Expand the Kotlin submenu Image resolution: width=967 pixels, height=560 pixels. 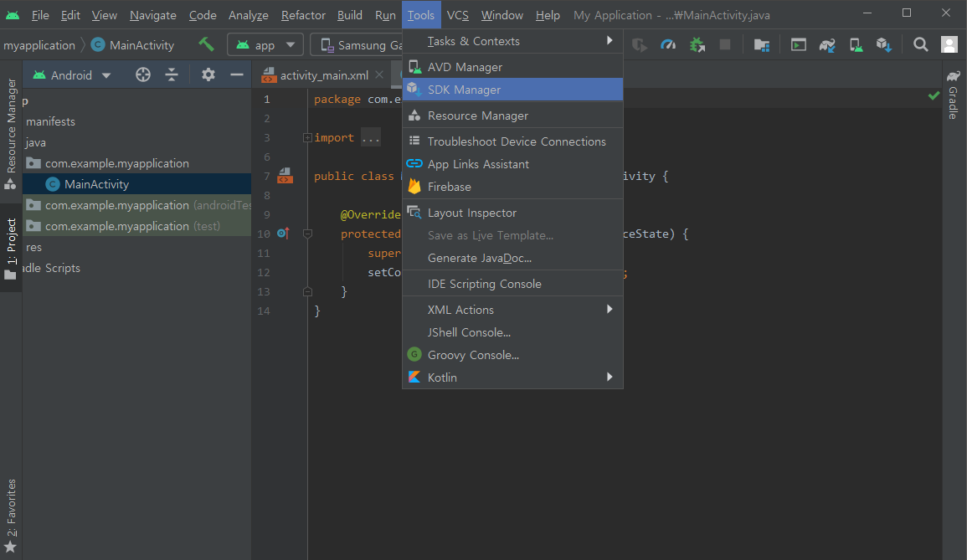coord(512,378)
